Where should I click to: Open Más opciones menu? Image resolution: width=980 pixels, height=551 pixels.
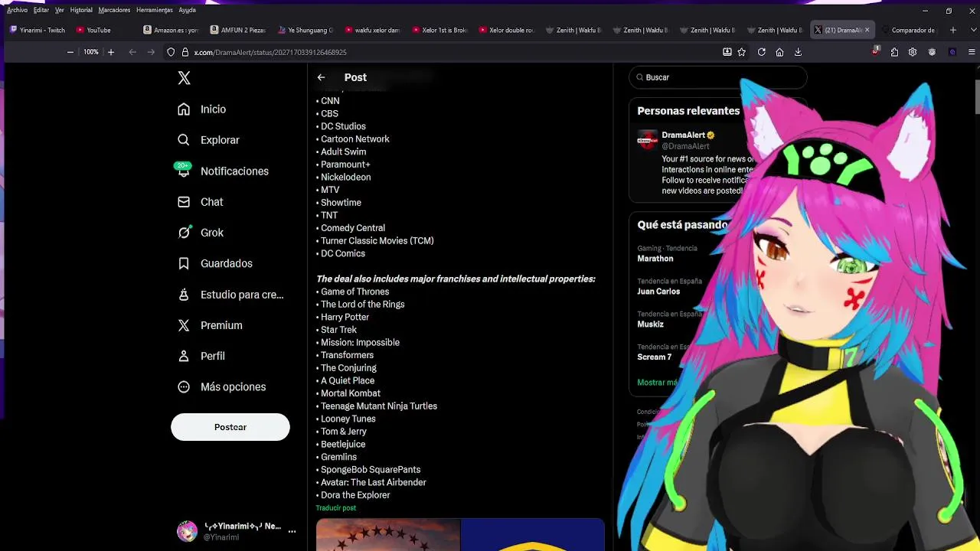click(x=222, y=387)
